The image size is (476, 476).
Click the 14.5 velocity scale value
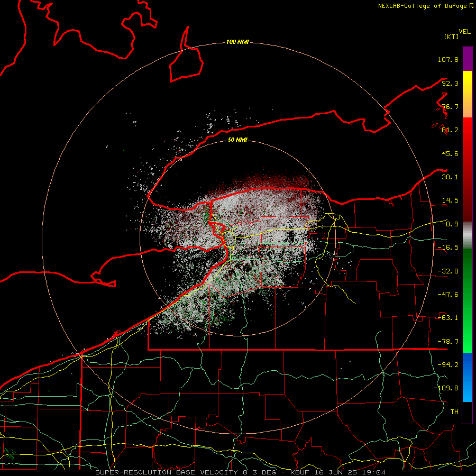450,200
